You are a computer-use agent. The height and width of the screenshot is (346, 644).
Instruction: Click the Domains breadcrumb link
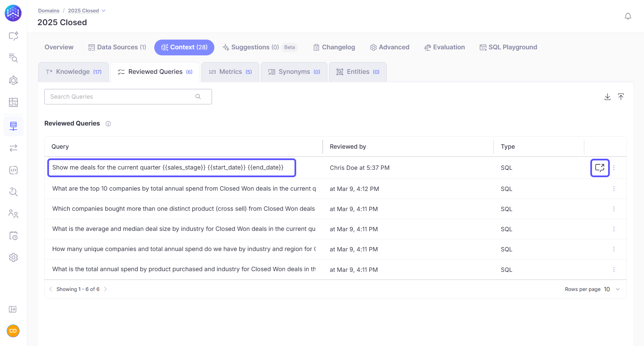coord(49,10)
